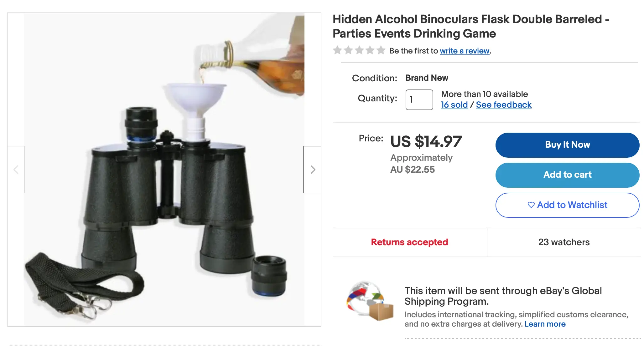Viewport: 644px width, 346px height.
Task: Click the Global Shipping Program globe icon
Action: click(x=370, y=301)
